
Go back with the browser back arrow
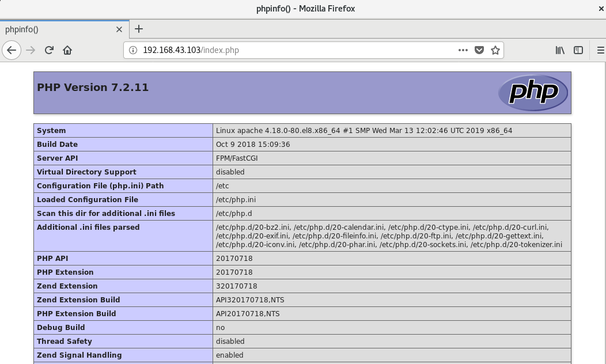[12, 50]
